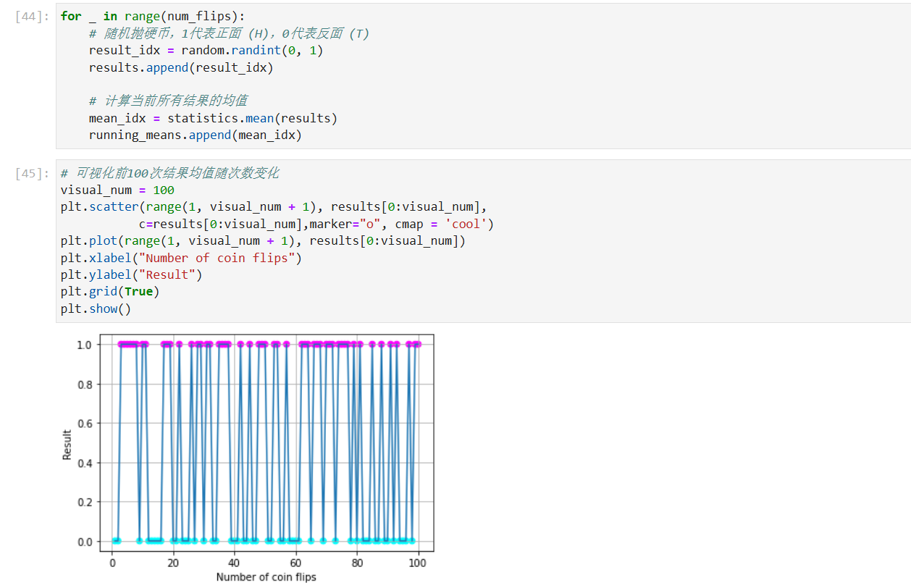Click the x-axis tick label 60
This screenshot has height=588, width=911.
(295, 562)
